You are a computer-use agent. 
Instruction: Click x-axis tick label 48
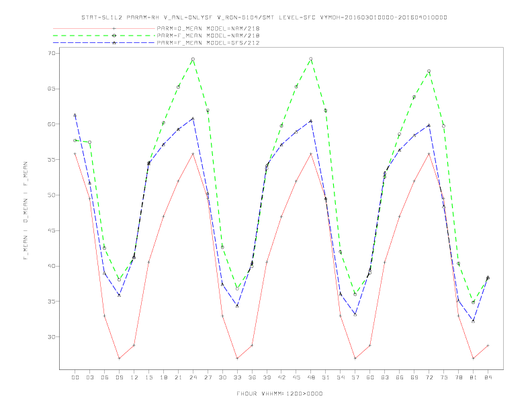pos(311,377)
